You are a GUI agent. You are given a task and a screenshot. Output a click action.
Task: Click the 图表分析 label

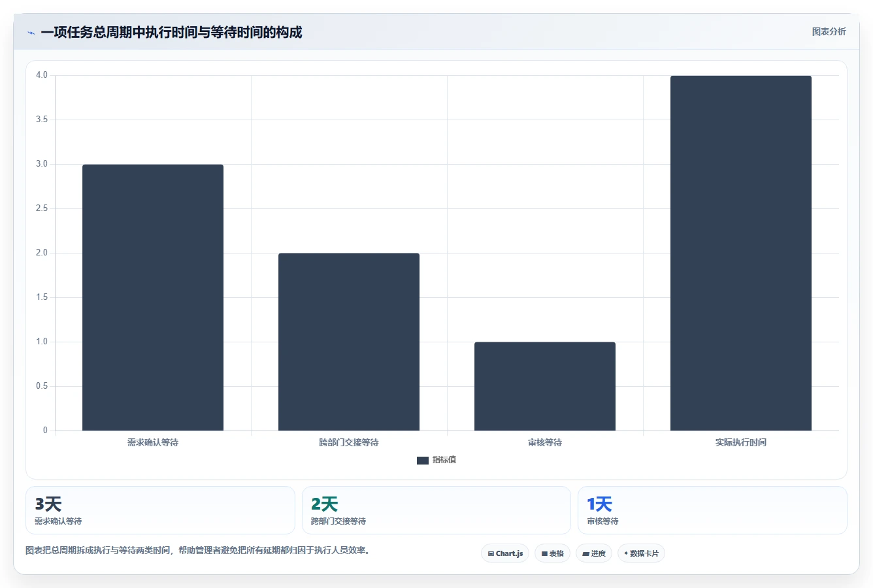click(x=829, y=31)
